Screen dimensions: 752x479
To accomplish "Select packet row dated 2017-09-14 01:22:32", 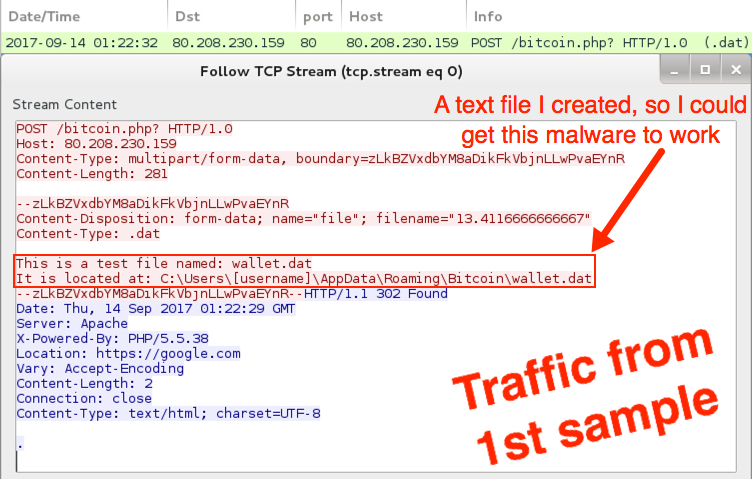I will point(376,43).
